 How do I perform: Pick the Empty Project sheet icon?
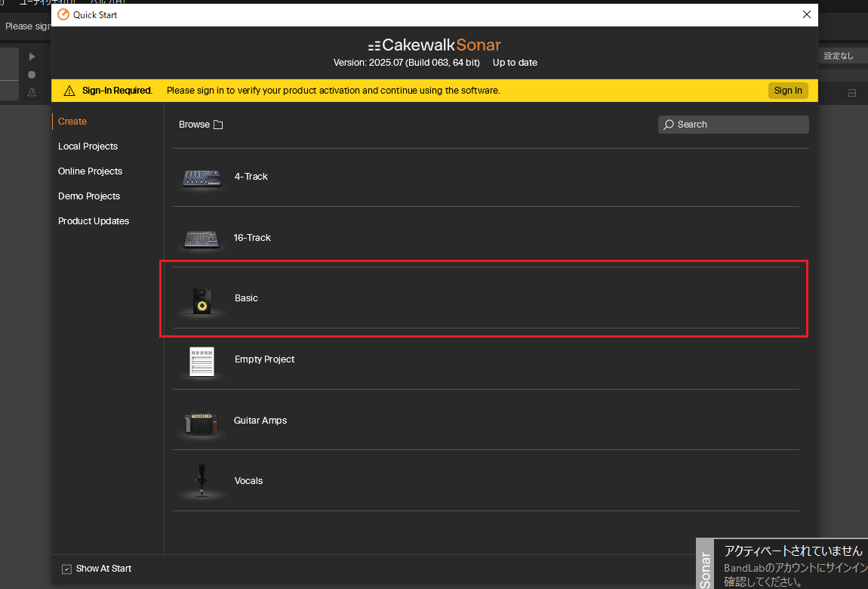(x=202, y=362)
